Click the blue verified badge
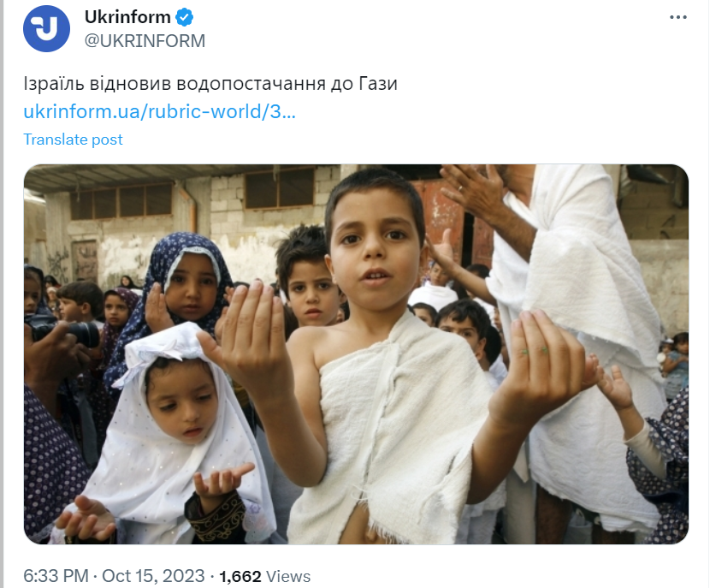Screen dimensions: 710x588 pyautogui.click(x=184, y=18)
